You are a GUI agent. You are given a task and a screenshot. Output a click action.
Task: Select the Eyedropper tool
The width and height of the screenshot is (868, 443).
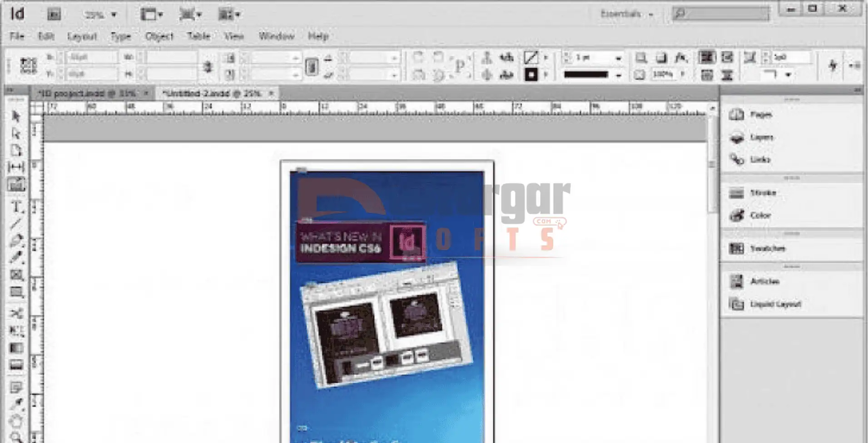click(x=16, y=404)
